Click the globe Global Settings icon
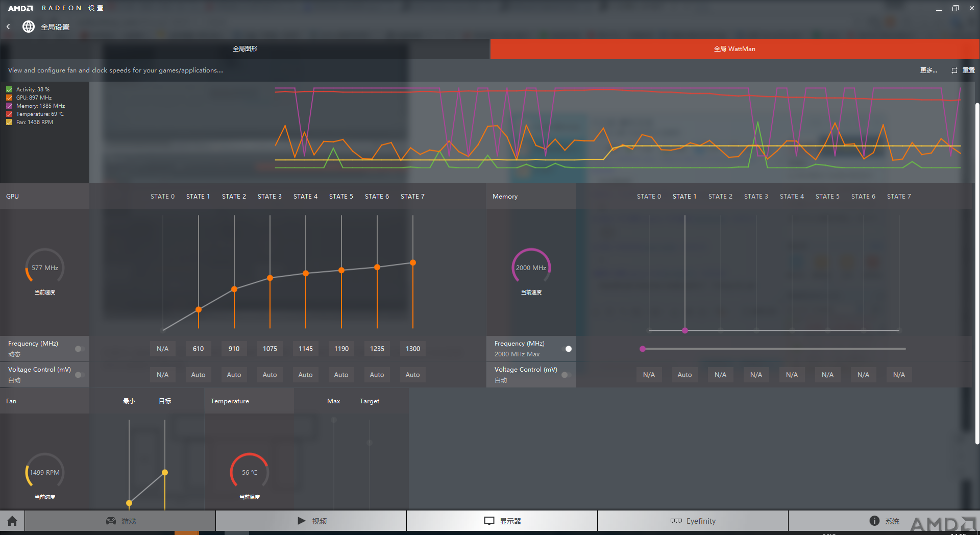This screenshot has height=535, width=980. tap(29, 27)
